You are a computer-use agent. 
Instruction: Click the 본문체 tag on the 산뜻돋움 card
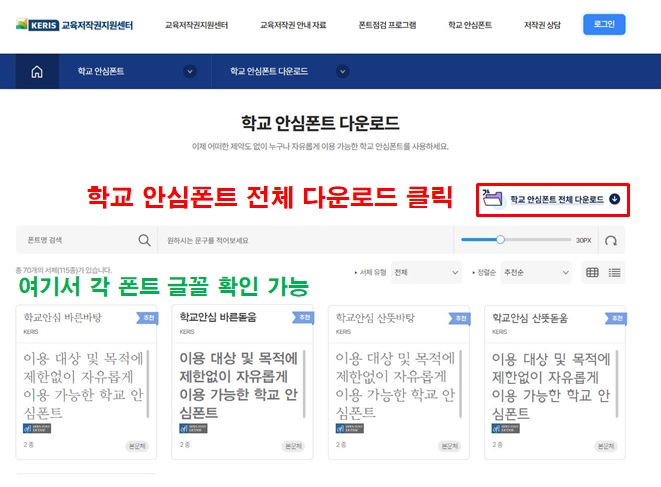point(606,446)
